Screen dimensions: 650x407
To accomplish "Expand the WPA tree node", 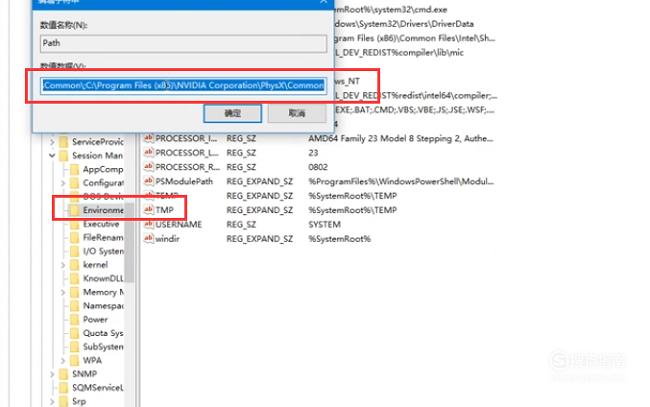I will pos(63,361).
